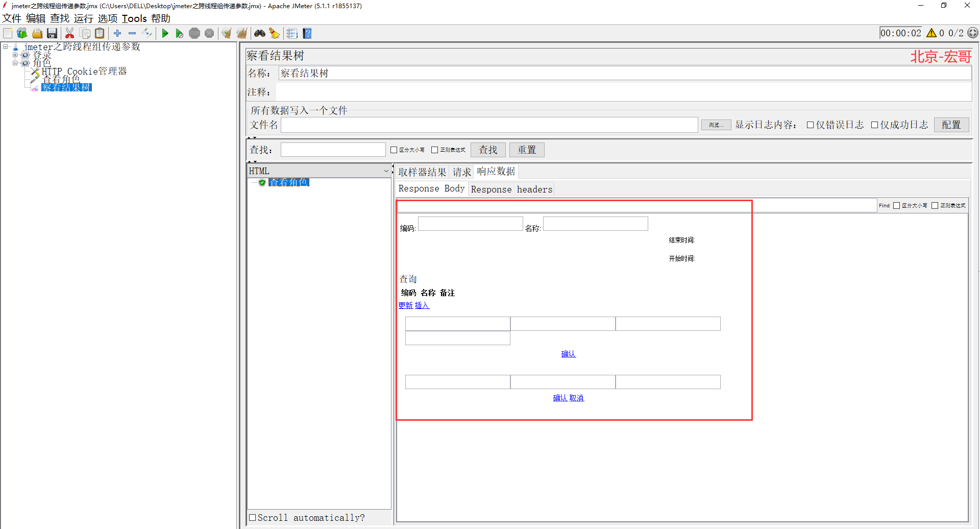
Task: Click the 重置 button
Action: tap(527, 150)
